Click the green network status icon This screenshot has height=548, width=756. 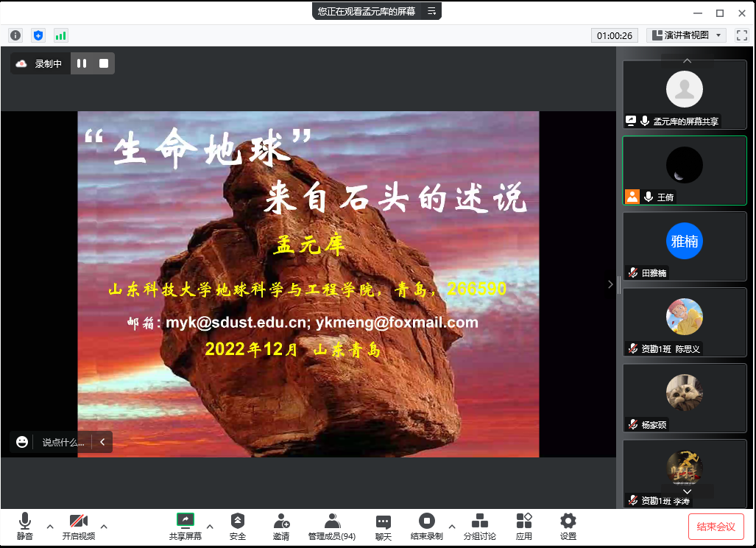click(60, 35)
